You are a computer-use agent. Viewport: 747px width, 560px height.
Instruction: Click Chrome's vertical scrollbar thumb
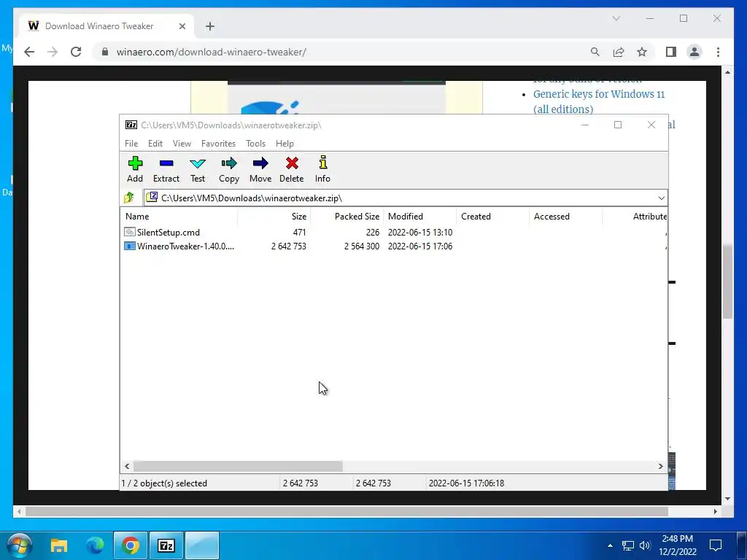[x=727, y=282]
